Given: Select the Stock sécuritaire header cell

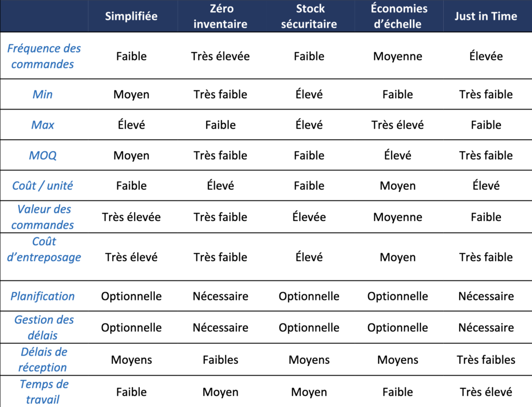Looking at the screenshot, I should coord(309,16).
